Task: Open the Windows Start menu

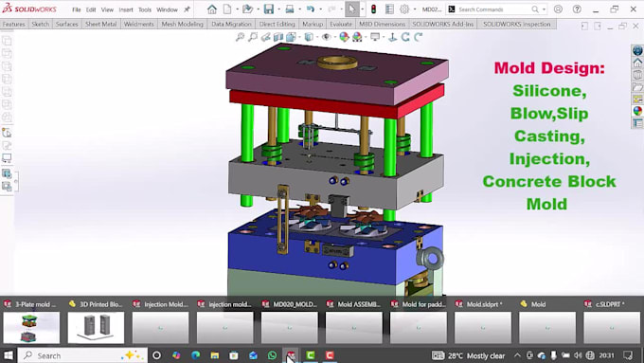Action: pyautogui.click(x=9, y=355)
